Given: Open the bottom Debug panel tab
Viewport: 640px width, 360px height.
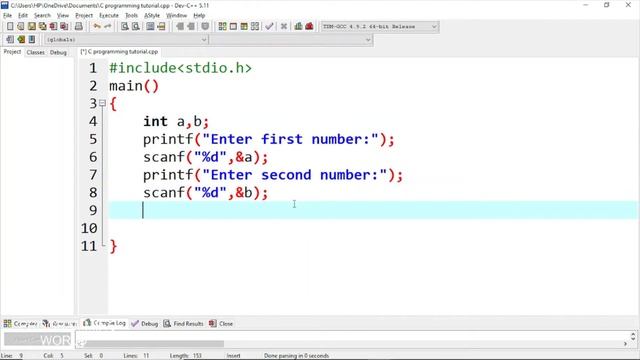Looking at the screenshot, I should click(x=144, y=324).
